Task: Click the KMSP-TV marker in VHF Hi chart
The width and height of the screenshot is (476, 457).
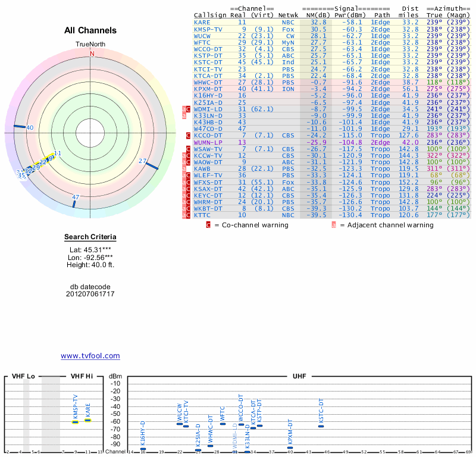Action: click(76, 421)
